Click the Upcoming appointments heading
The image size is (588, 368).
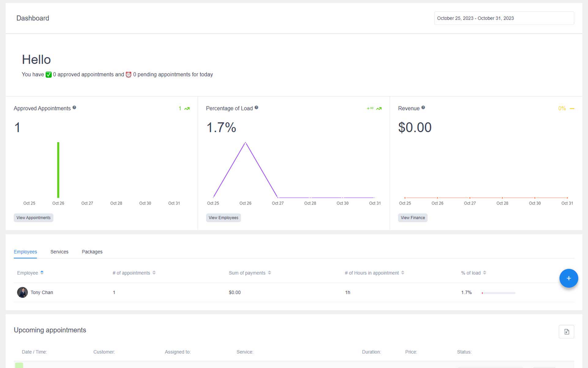[x=50, y=330]
